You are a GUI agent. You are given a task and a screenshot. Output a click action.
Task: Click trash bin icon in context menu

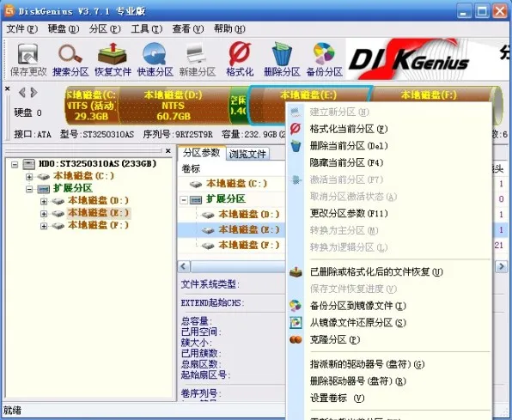point(296,146)
